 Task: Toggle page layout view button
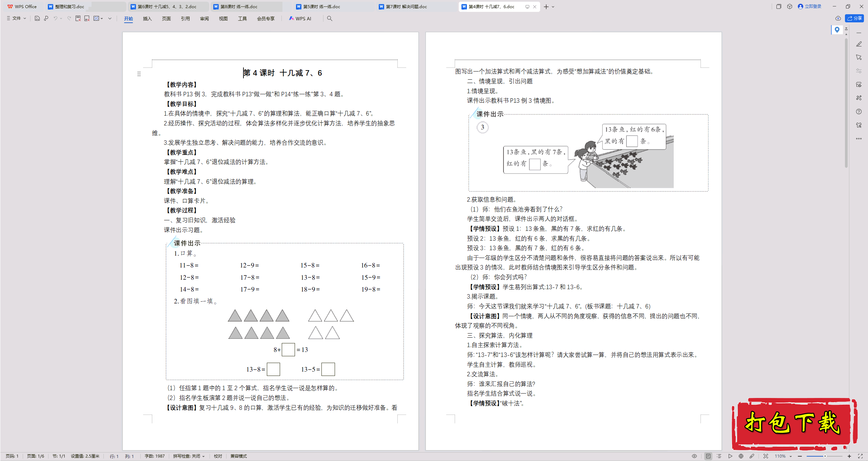point(708,456)
